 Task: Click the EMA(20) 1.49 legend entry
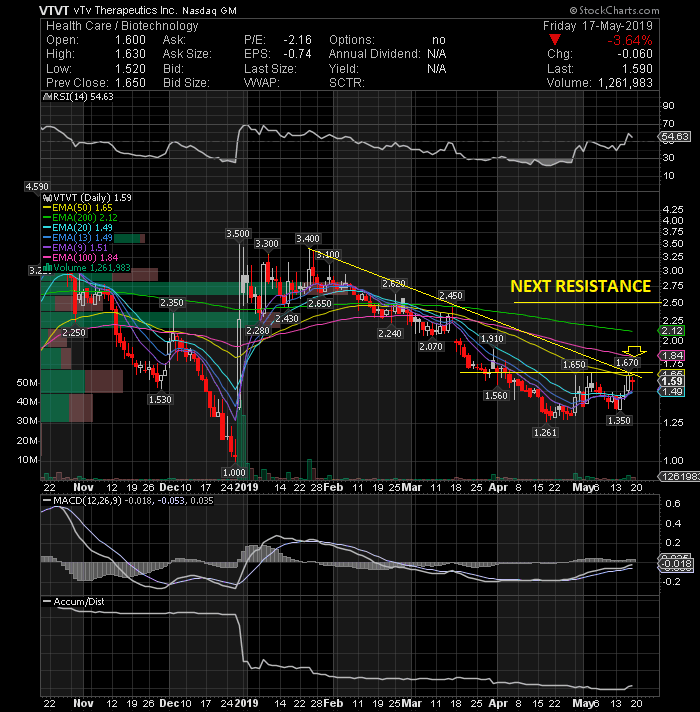(x=78, y=227)
